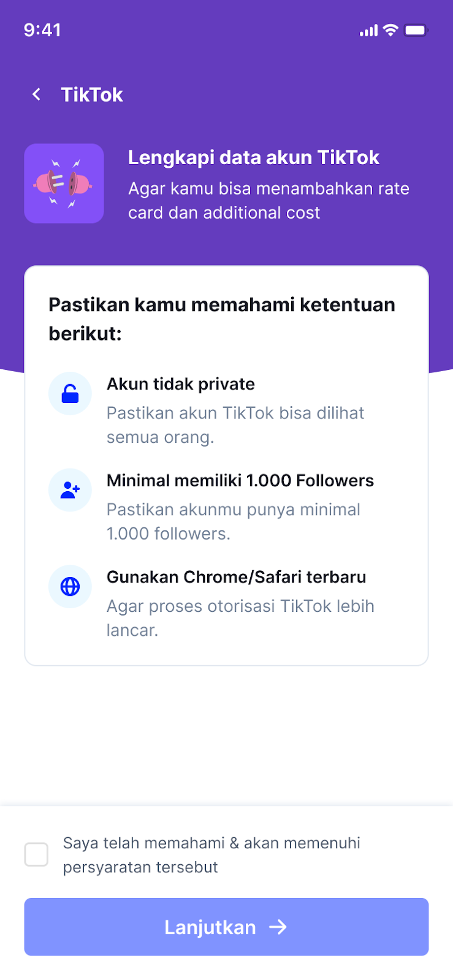The height and width of the screenshot is (980, 453).
Task: Click the cellular signal bars icon
Action: point(368,30)
